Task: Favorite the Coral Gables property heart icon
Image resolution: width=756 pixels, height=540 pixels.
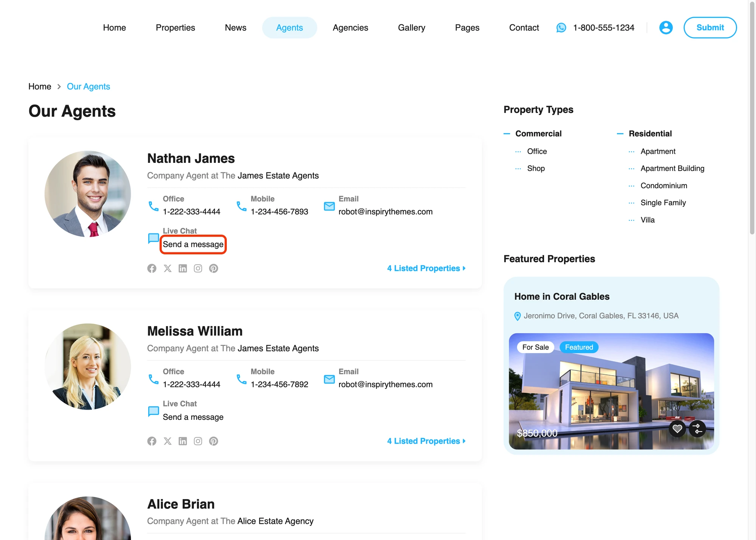Action: pyautogui.click(x=677, y=429)
